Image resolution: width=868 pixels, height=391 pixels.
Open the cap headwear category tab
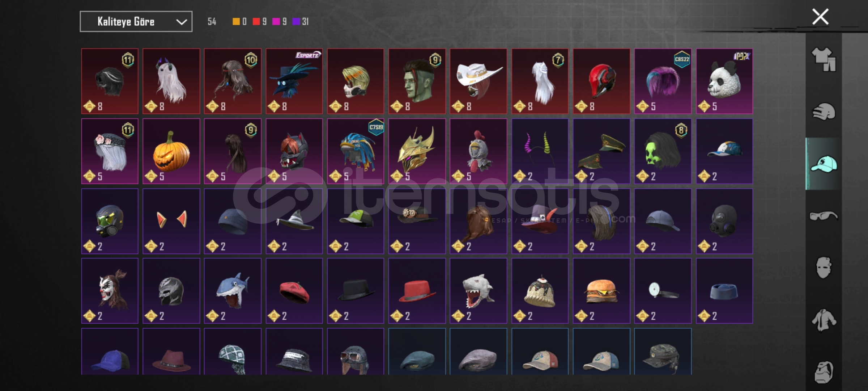[824, 164]
